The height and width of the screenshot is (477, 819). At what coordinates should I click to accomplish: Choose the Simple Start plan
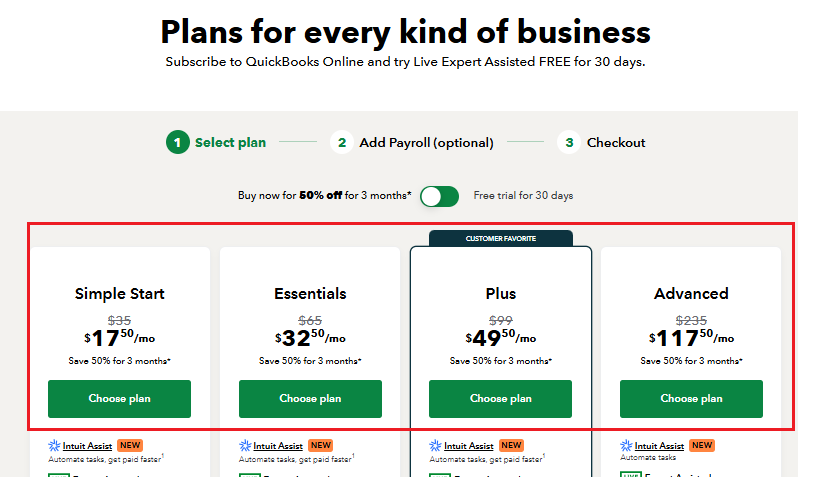pos(120,399)
